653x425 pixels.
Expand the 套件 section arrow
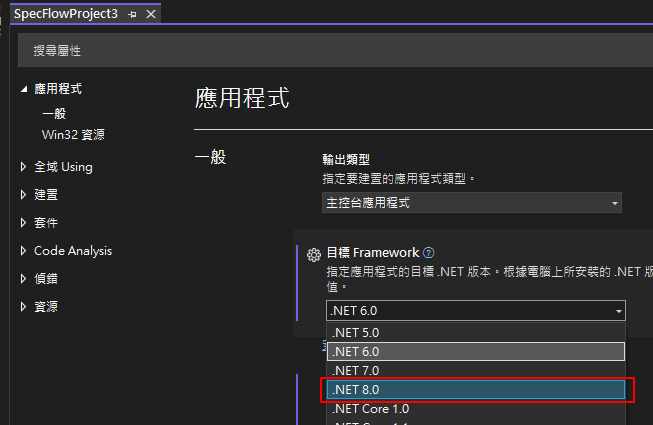pyautogui.click(x=23, y=223)
